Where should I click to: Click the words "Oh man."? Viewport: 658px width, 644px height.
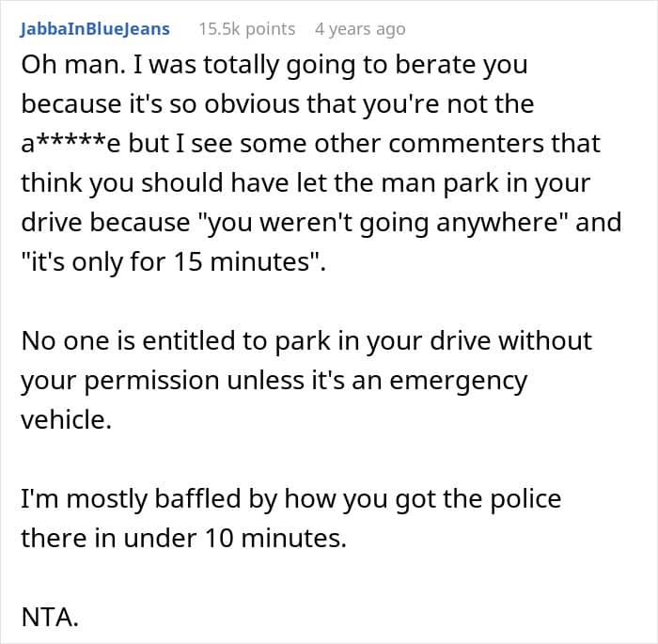point(64,67)
